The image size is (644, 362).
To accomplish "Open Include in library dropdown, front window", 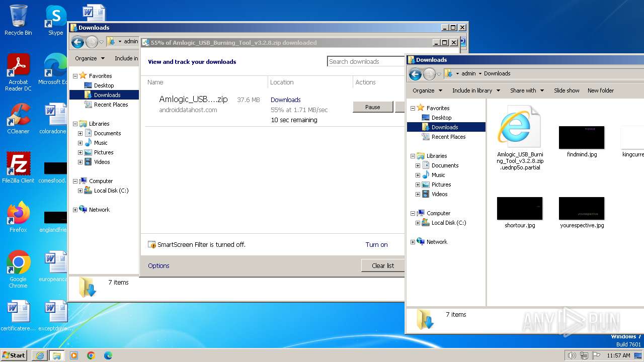I will click(476, 90).
